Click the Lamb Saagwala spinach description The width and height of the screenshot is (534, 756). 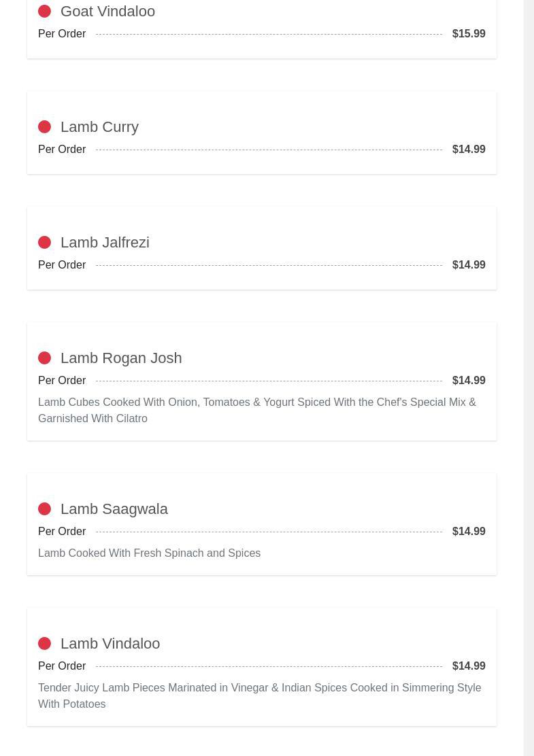point(149,553)
